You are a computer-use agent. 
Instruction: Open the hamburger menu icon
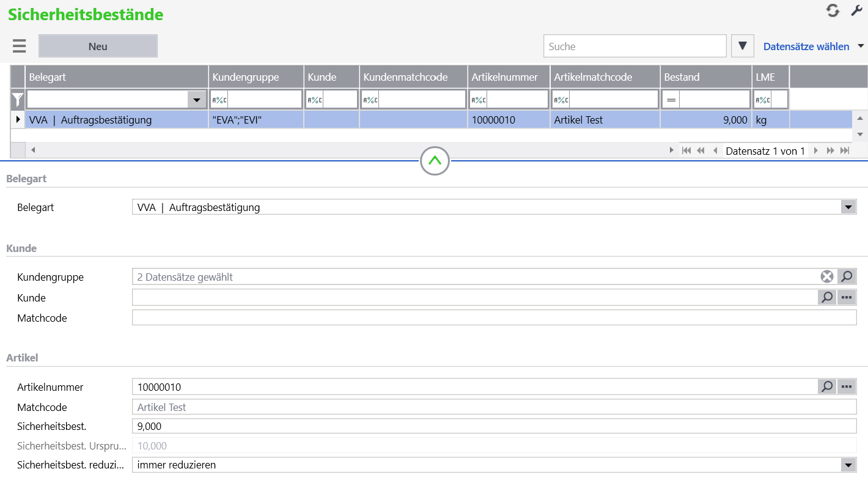[x=19, y=46]
